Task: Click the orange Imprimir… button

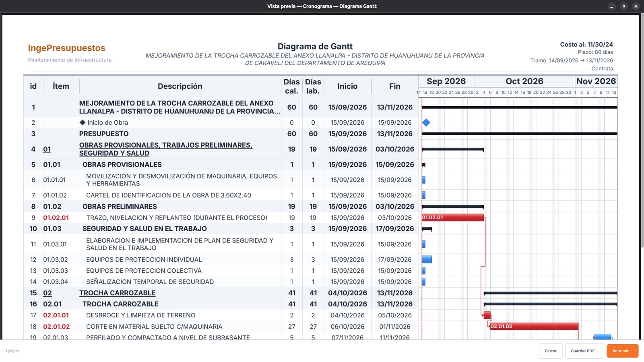Action: (x=622, y=351)
